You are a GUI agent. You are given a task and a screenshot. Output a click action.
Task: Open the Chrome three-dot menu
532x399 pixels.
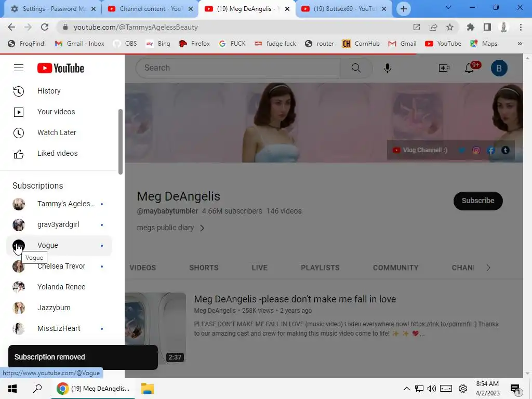click(x=521, y=27)
